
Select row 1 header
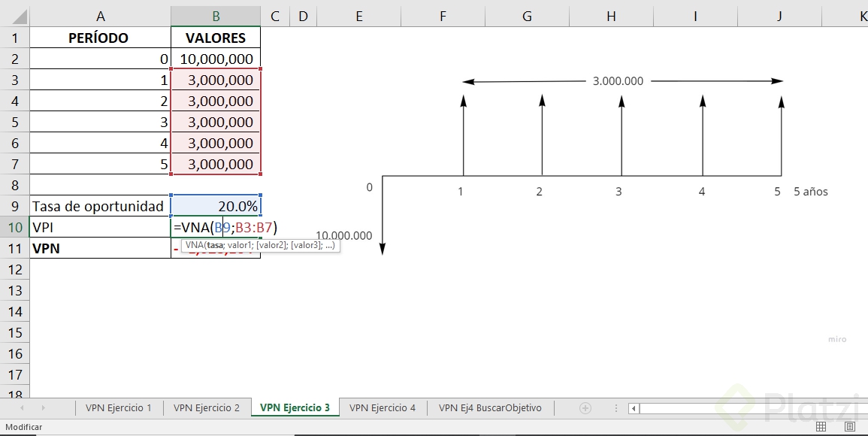point(15,38)
